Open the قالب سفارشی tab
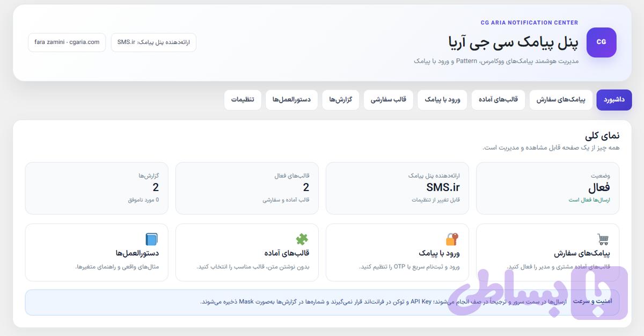Screen dimensions: 644x336 388,100
